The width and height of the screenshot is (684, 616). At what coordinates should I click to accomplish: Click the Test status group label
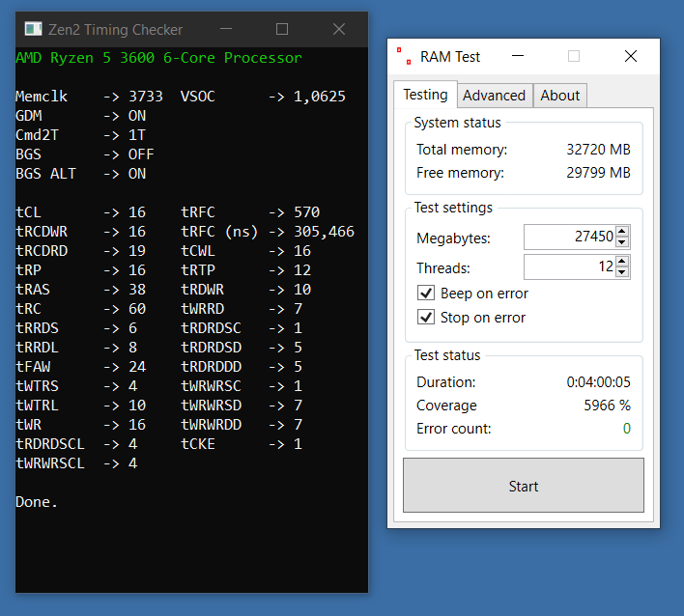click(x=447, y=355)
